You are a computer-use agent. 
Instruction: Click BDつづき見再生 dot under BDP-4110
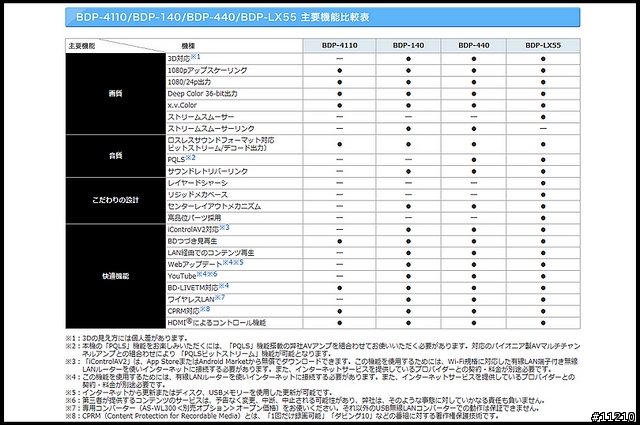(340, 241)
